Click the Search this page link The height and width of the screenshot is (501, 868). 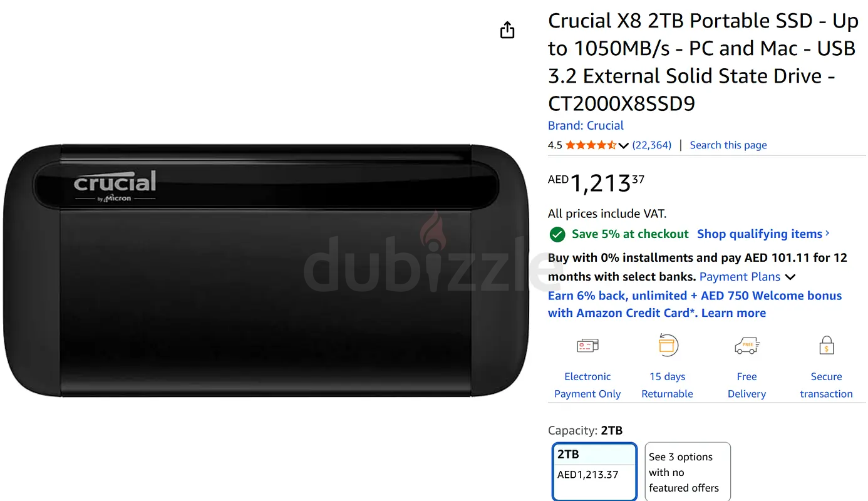click(x=728, y=145)
